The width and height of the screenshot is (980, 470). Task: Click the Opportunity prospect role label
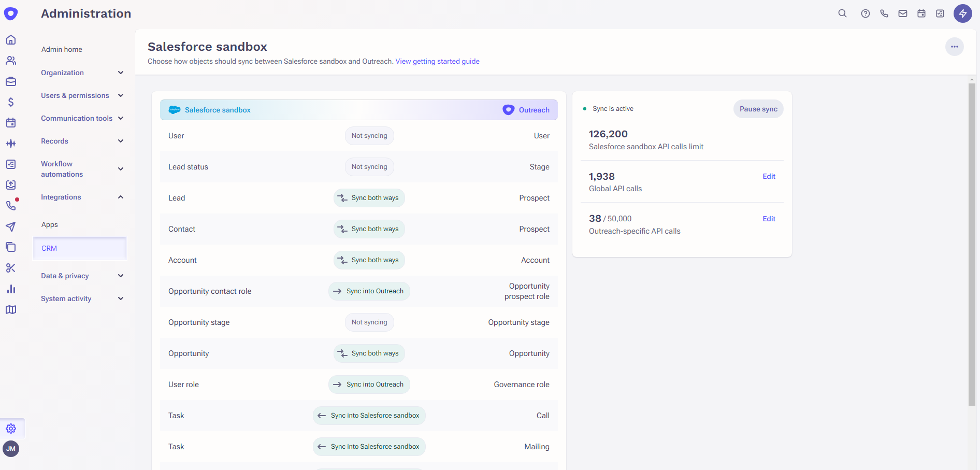(x=527, y=291)
